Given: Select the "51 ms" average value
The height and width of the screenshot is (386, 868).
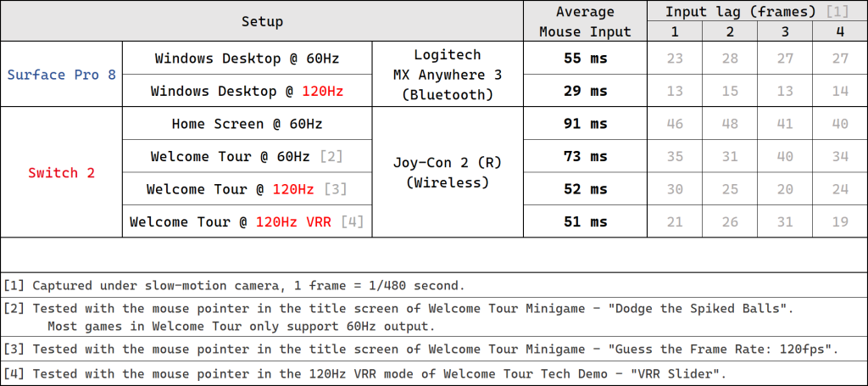Looking at the screenshot, I should pyautogui.click(x=585, y=221).
